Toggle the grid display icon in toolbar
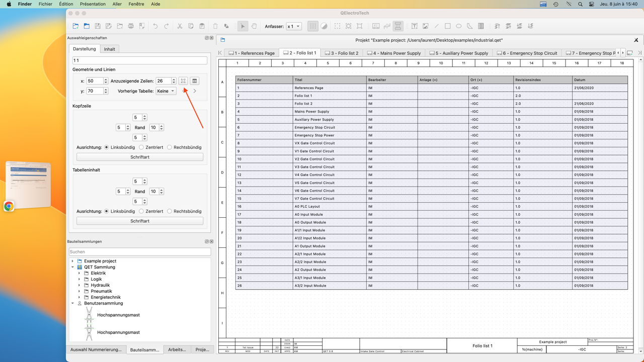 [313, 26]
